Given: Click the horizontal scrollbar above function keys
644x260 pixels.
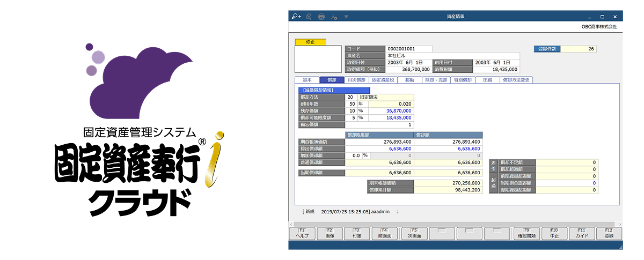Looking at the screenshot, I should [x=455, y=224].
